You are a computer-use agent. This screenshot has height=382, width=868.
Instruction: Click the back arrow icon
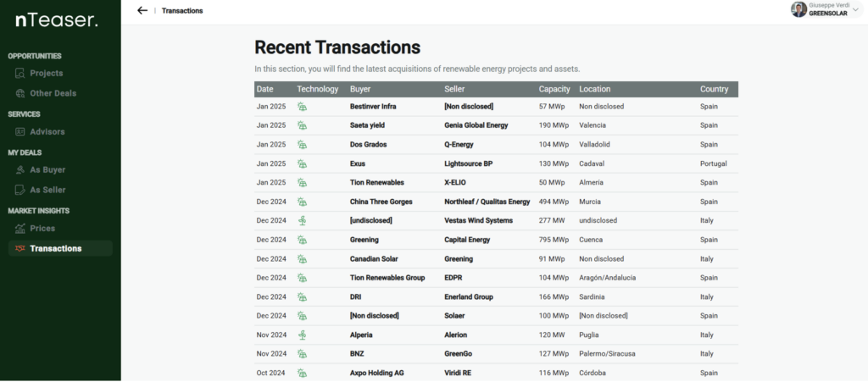[142, 10]
